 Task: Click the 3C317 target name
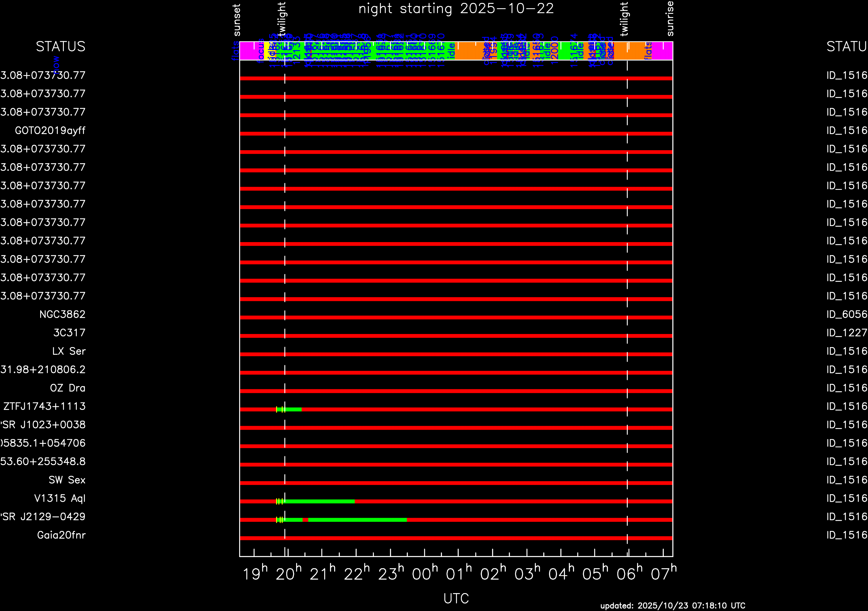(69, 333)
